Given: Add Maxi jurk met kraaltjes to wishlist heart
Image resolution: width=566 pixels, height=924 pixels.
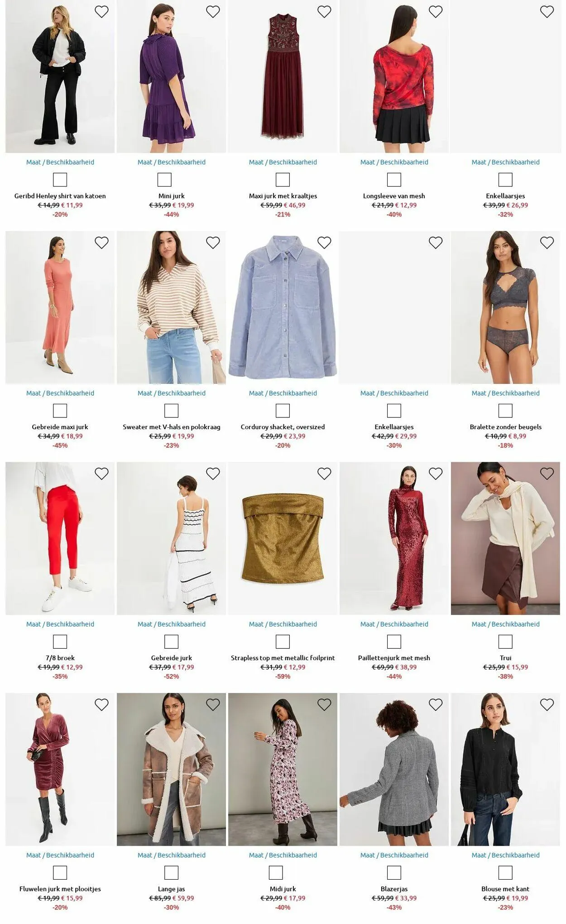Looking at the screenshot, I should (x=324, y=12).
